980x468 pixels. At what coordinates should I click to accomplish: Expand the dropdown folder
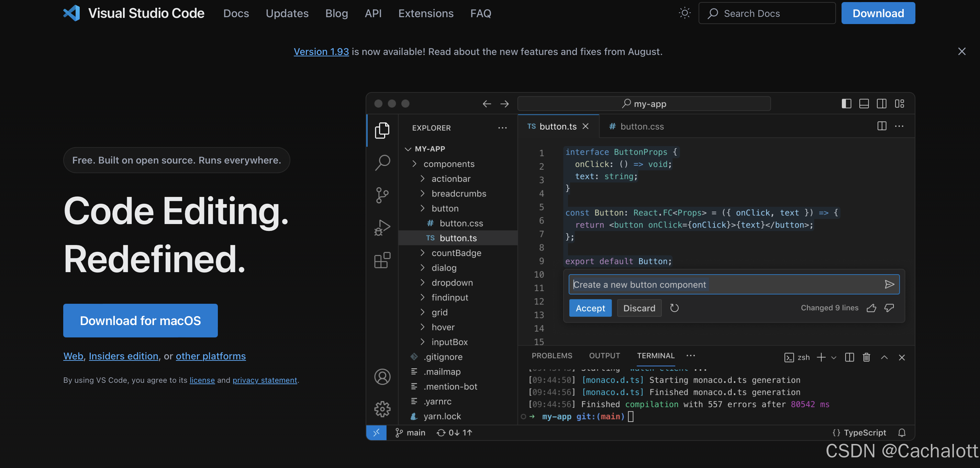click(x=458, y=282)
